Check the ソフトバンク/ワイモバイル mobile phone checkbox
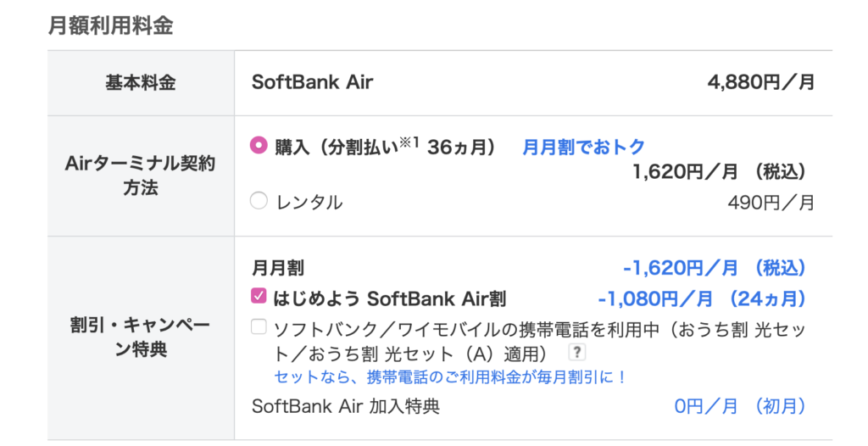 [259, 327]
